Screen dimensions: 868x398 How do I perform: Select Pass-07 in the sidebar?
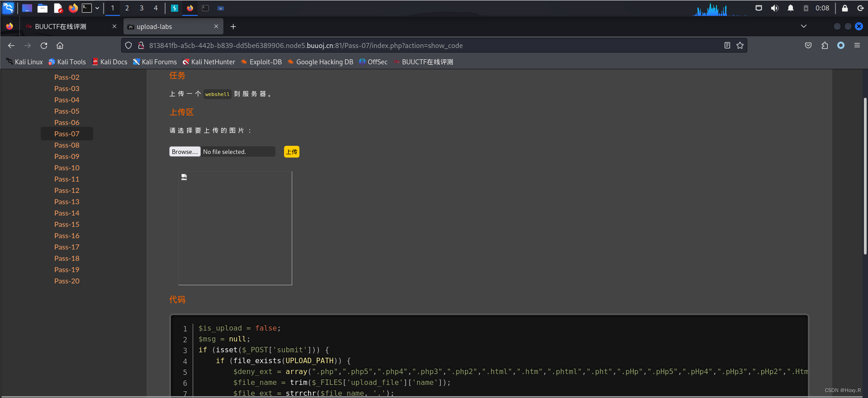click(67, 134)
